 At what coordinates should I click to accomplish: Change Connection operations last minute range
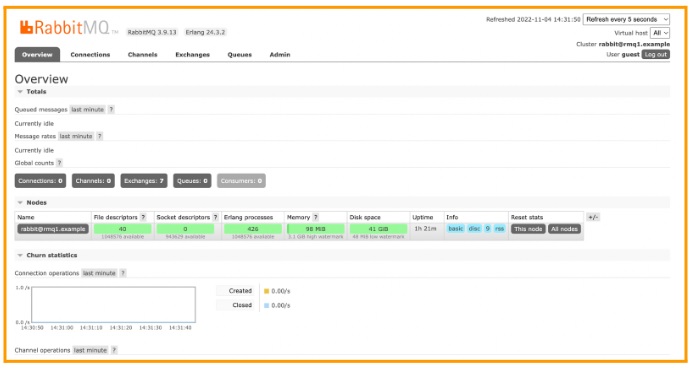[99, 273]
